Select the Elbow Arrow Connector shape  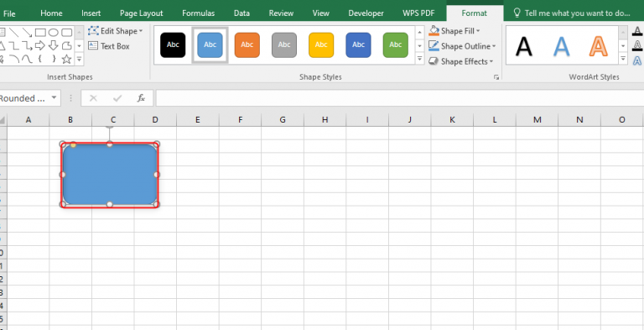coord(27,45)
